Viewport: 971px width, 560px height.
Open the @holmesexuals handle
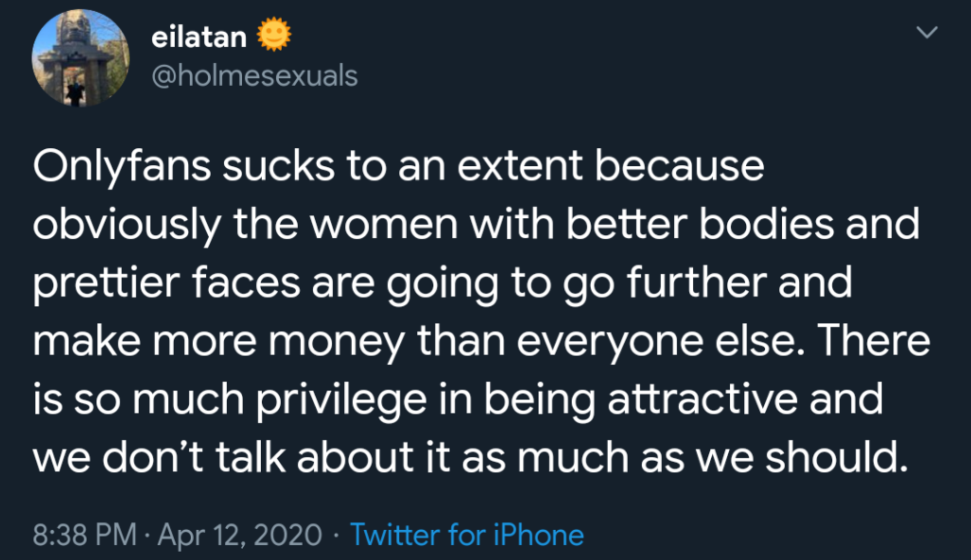(255, 76)
